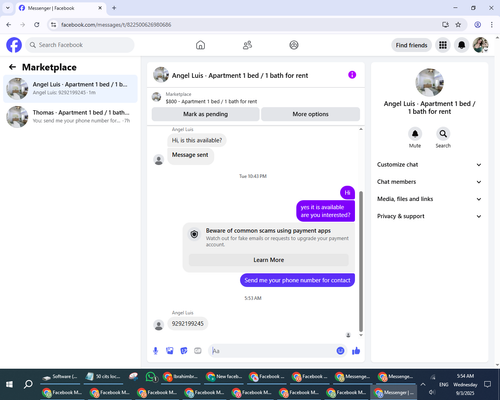500x400 pixels.
Task: Open conversation info purple icon
Action: pos(352,75)
